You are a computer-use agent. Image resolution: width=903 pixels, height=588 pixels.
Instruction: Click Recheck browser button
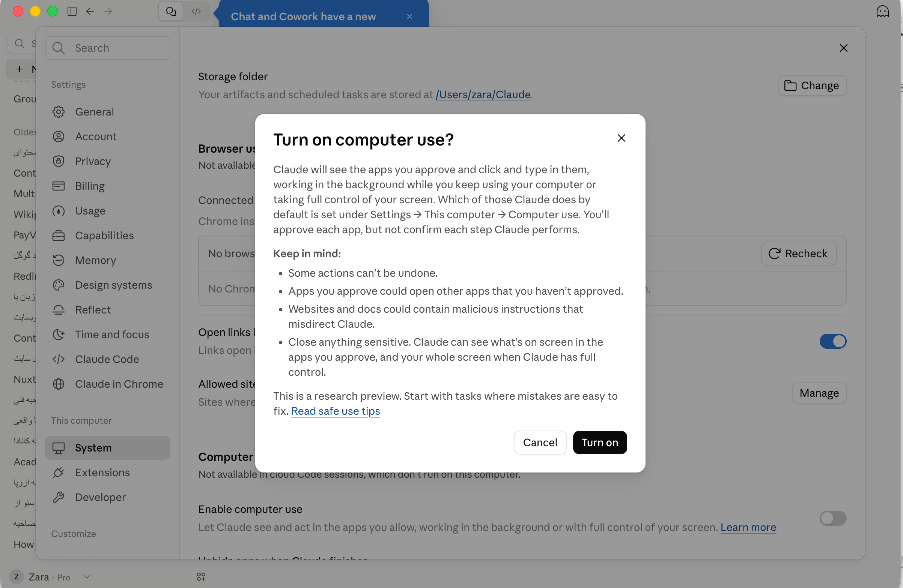click(x=799, y=253)
